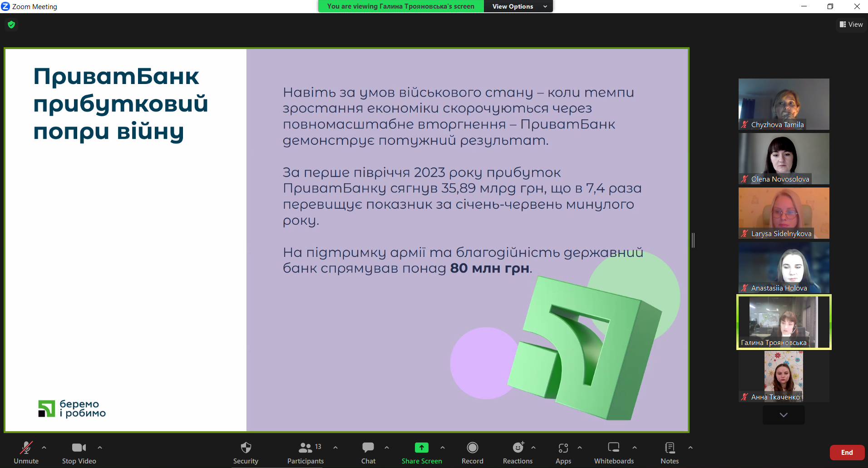Image resolution: width=868 pixels, height=468 pixels.
Task: Grab the divider handle beside shared screen
Action: (693, 240)
